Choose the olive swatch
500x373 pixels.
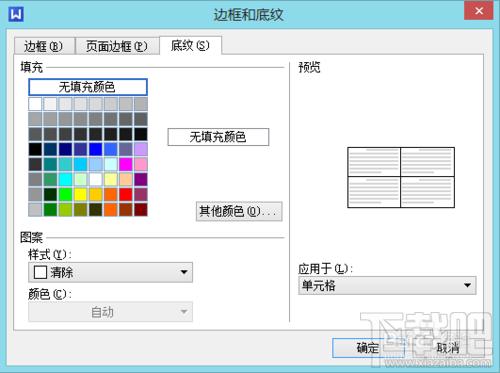[80, 210]
